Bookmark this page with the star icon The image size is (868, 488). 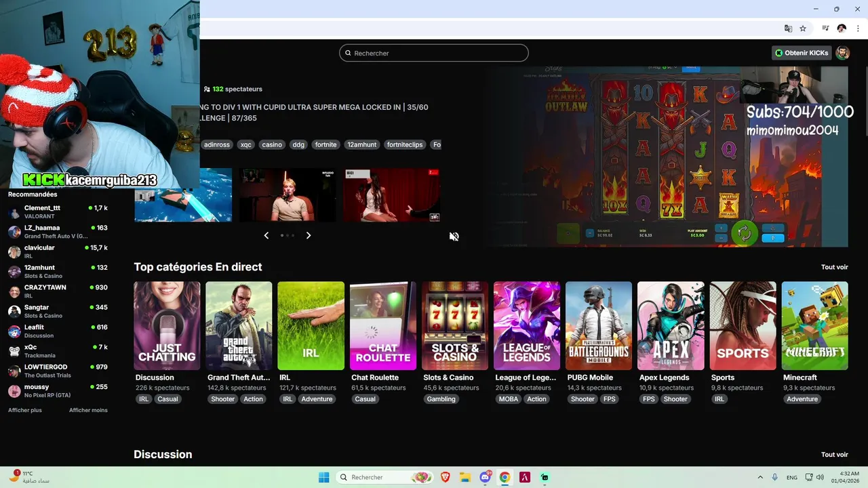click(803, 28)
